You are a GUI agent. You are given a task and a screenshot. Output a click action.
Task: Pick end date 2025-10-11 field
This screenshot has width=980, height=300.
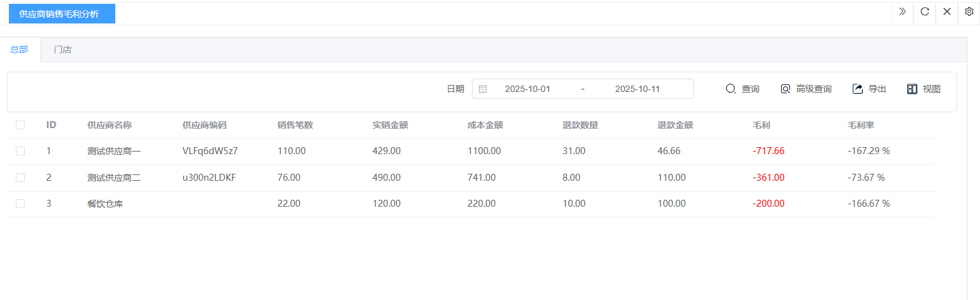click(x=637, y=89)
